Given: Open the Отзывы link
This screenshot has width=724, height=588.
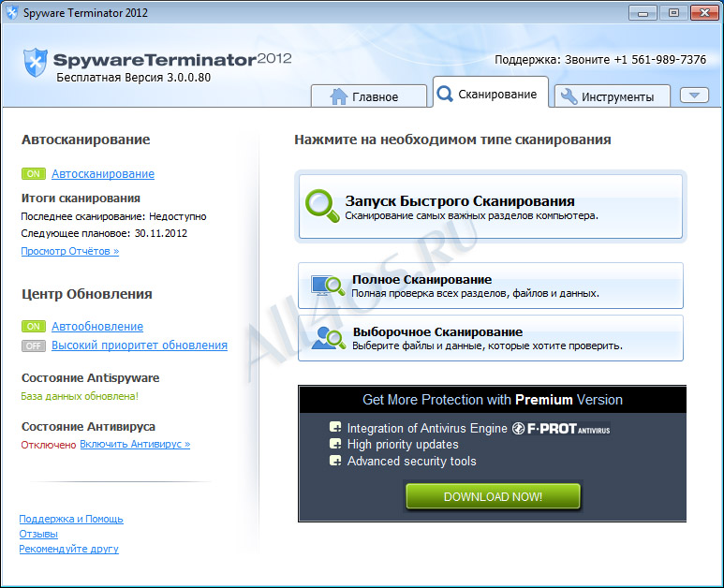Looking at the screenshot, I should (x=38, y=534).
